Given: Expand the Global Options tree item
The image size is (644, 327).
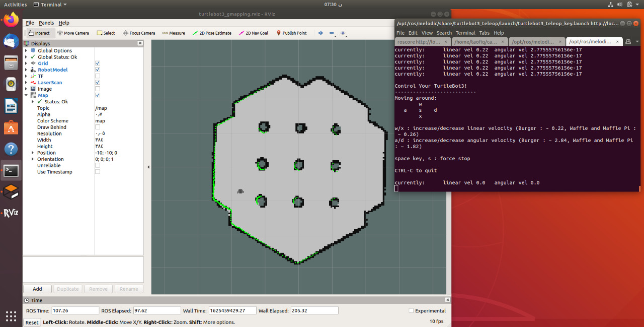Looking at the screenshot, I should pos(27,50).
